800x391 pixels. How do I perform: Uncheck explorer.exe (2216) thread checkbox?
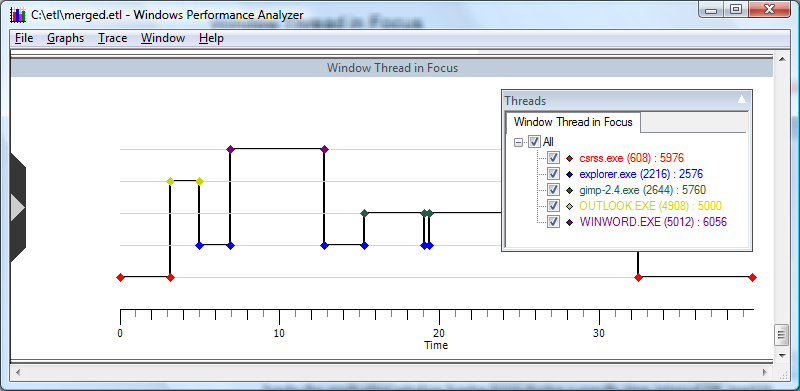coord(553,174)
